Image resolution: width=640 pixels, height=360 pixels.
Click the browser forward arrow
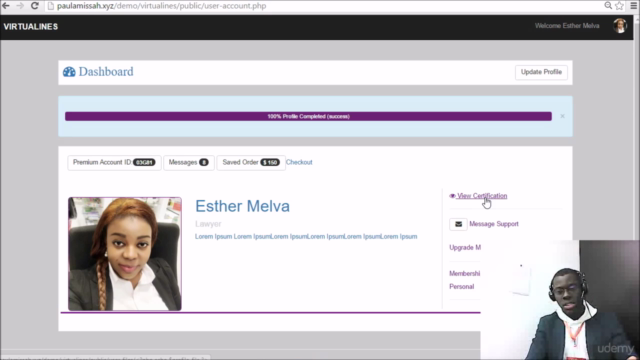click(x=20, y=6)
